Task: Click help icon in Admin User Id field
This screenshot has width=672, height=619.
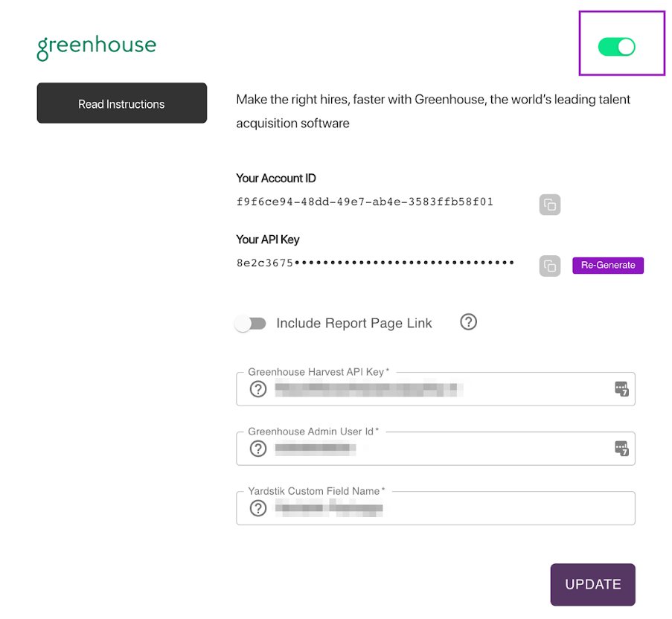Action: (x=258, y=449)
